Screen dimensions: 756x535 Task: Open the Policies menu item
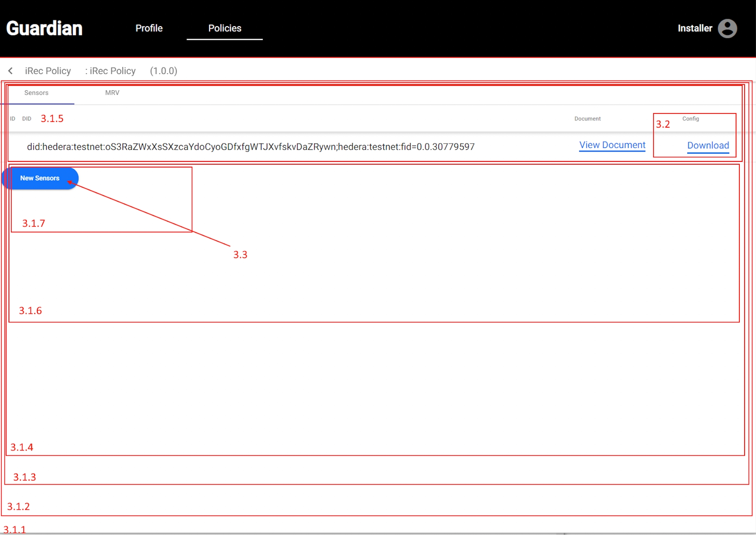tap(224, 28)
